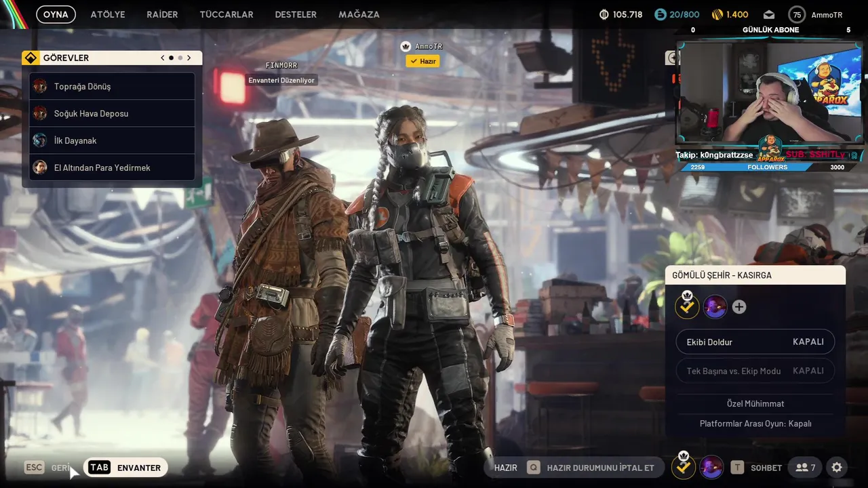The width and height of the screenshot is (868, 488).
Task: Go back with GERİ button
Action: (x=60, y=468)
